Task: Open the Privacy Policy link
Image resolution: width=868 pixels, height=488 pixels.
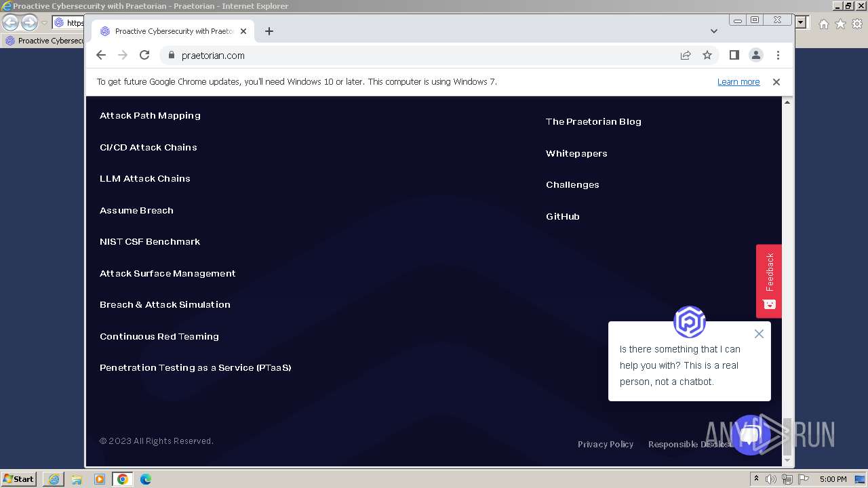Action: pos(606,444)
